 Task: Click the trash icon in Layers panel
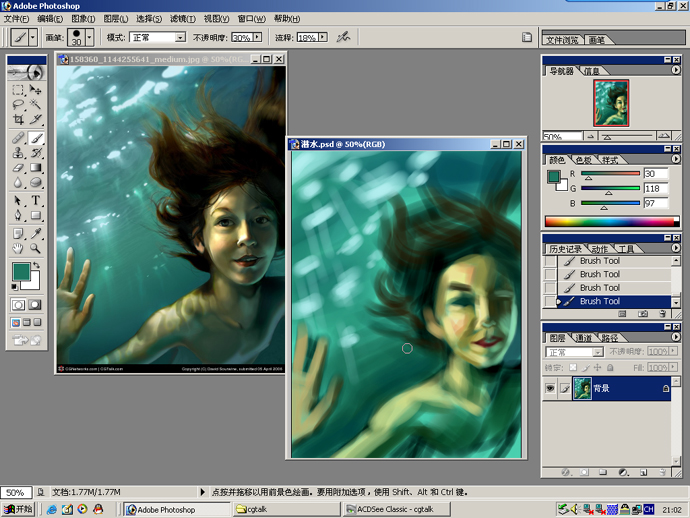pyautogui.click(x=661, y=472)
